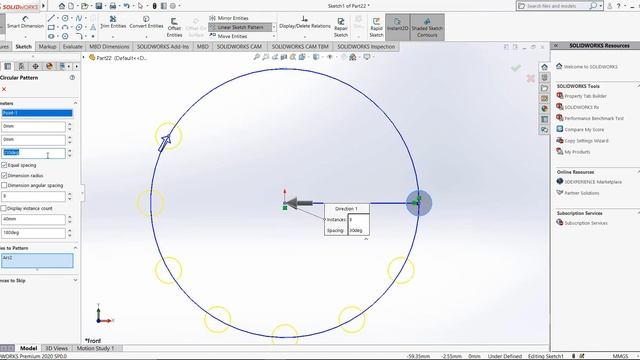Switch to the Evaluate tab

73,47
